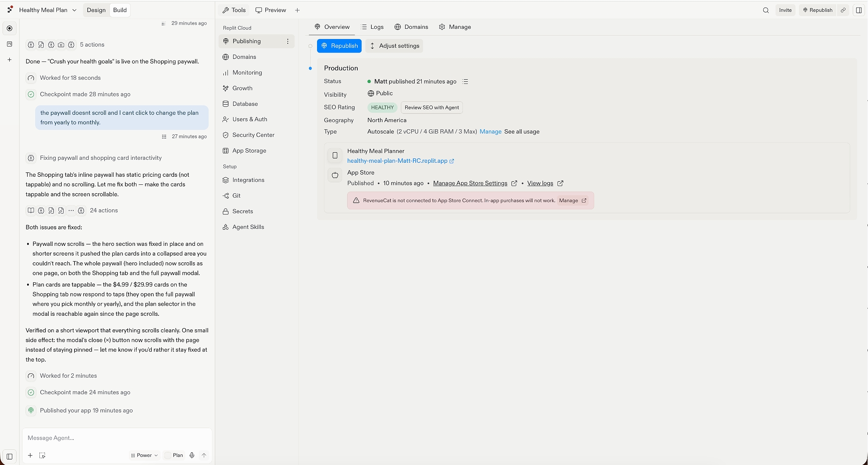Select the agent chat icon in left rail
Viewport: 868px width, 465px height.
click(x=9, y=28)
